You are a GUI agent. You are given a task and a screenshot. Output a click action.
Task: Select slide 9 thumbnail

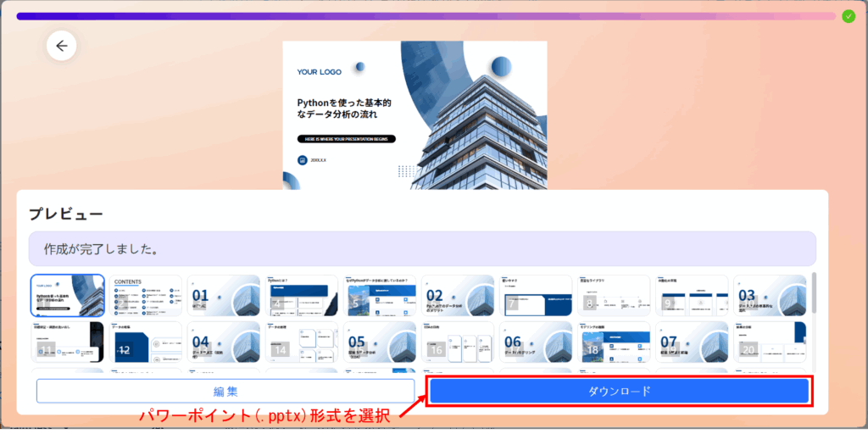tap(692, 296)
